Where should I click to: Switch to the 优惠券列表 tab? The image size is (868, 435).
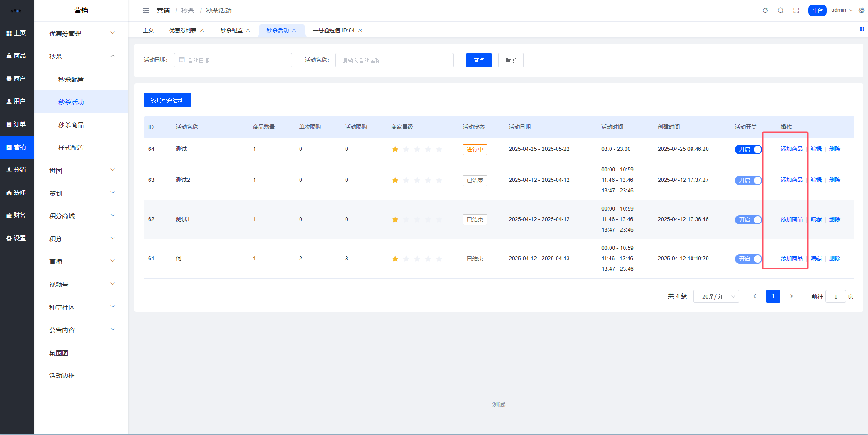182,31
